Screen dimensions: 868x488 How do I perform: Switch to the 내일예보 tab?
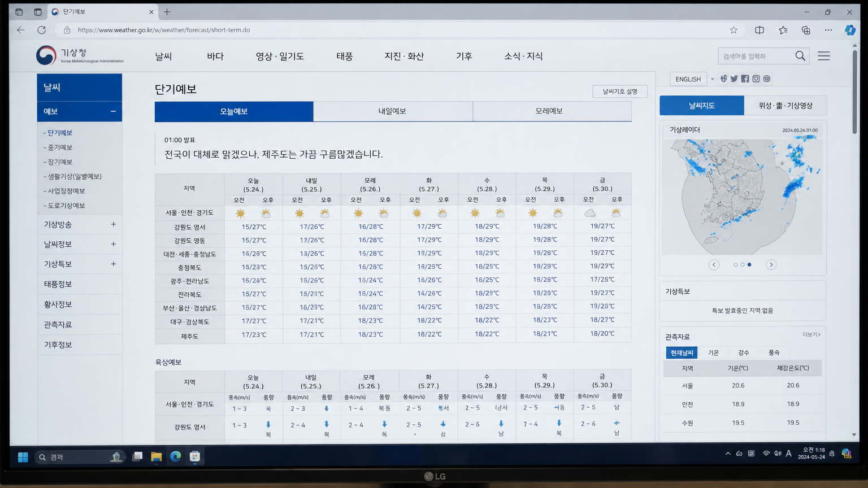[393, 111]
